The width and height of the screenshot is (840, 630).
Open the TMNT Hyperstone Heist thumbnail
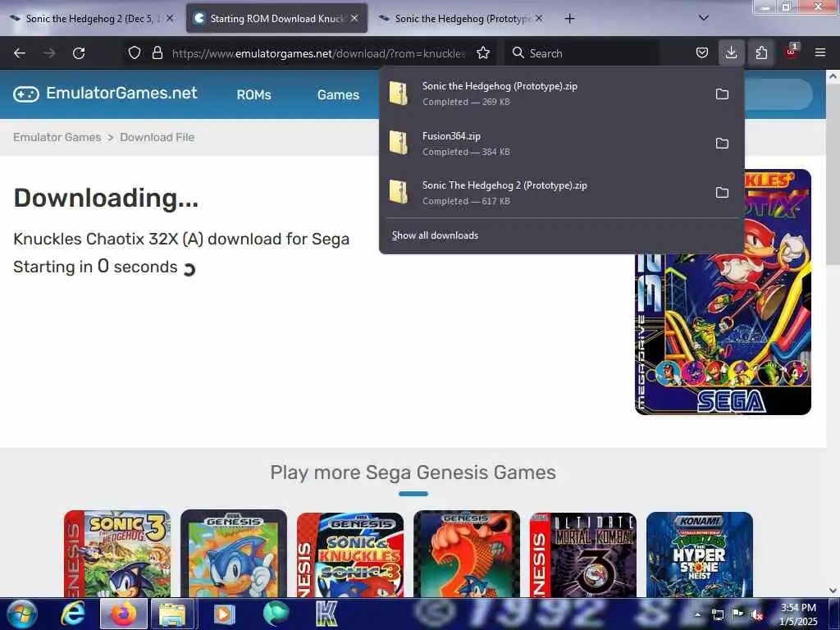700,554
